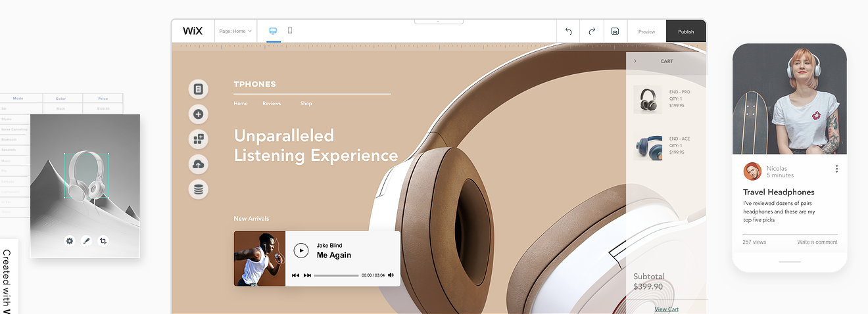Click the woman with headphones photo
The image size is (868, 314).
(x=789, y=99)
